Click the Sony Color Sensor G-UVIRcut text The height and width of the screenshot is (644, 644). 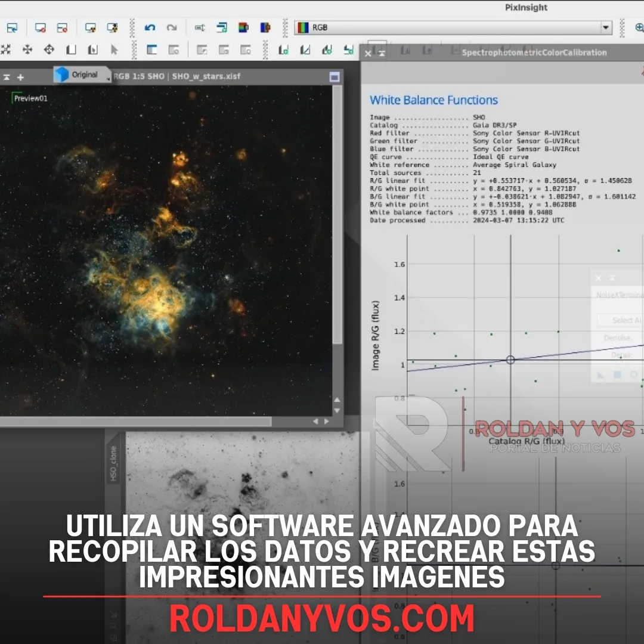click(x=526, y=141)
